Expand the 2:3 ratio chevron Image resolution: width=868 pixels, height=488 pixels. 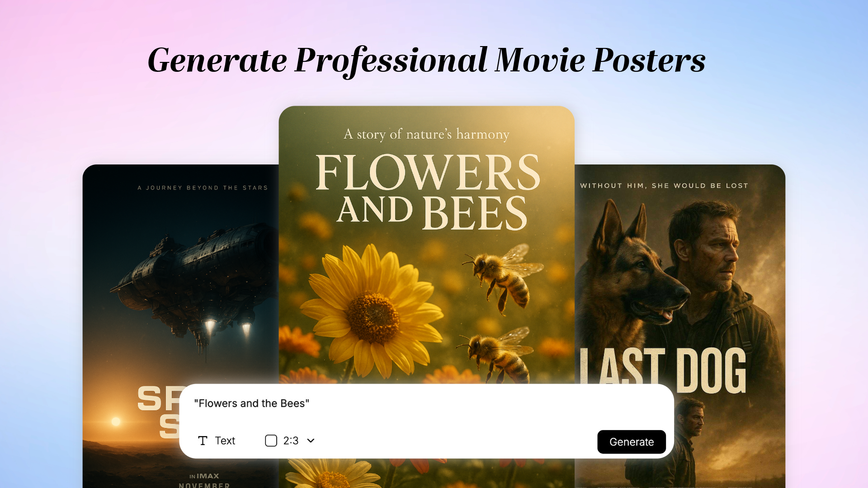point(311,441)
